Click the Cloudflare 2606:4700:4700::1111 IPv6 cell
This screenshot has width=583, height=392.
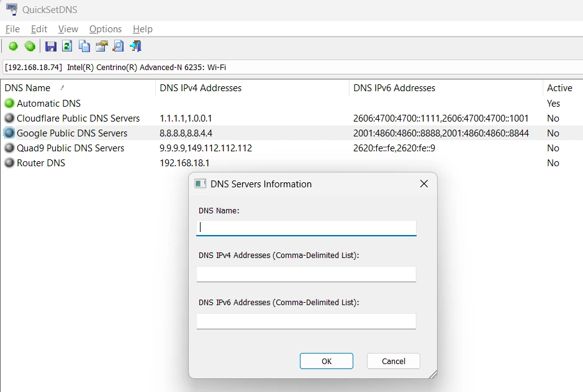tap(441, 118)
